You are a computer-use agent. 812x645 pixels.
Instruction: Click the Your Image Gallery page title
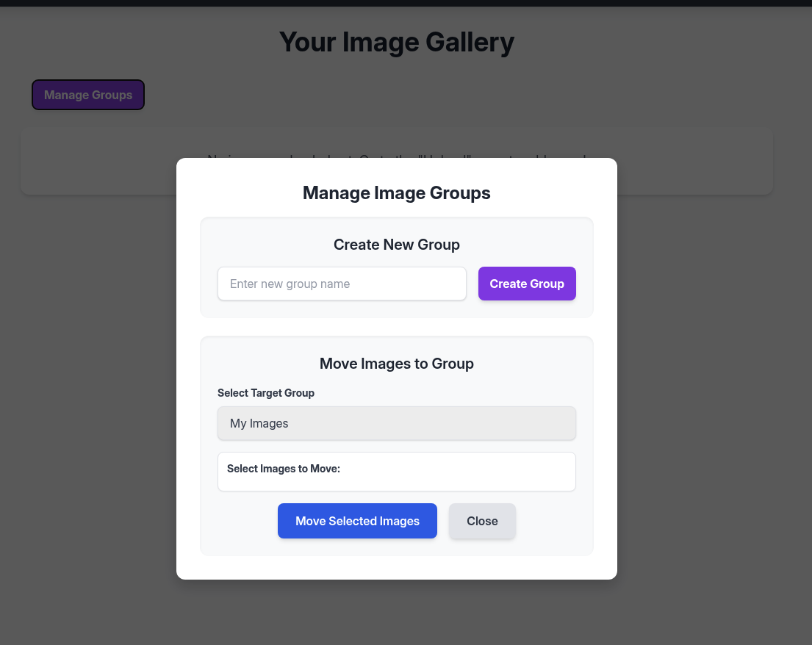tap(396, 42)
